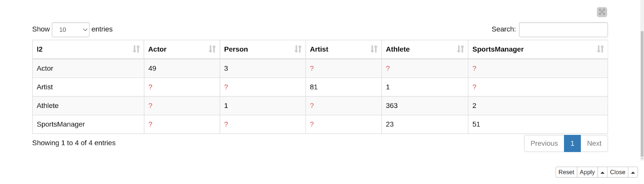Sort table by the Person column

pyautogui.click(x=263, y=49)
